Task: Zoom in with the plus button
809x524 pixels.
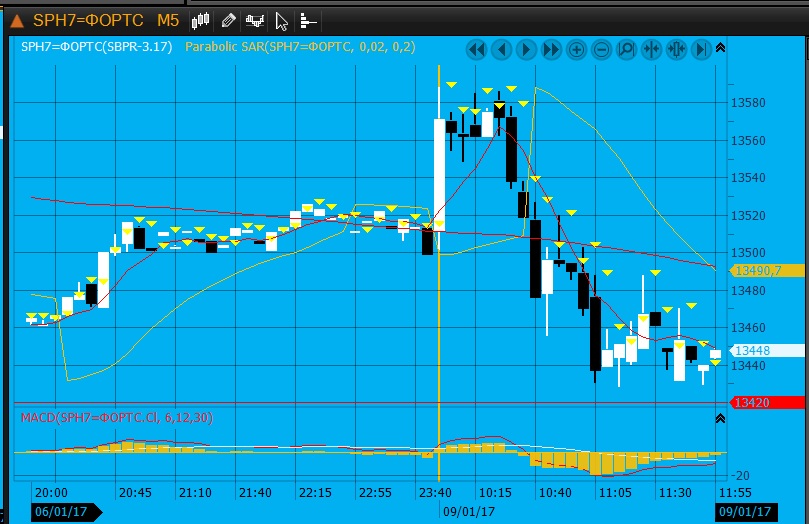Action: point(577,48)
